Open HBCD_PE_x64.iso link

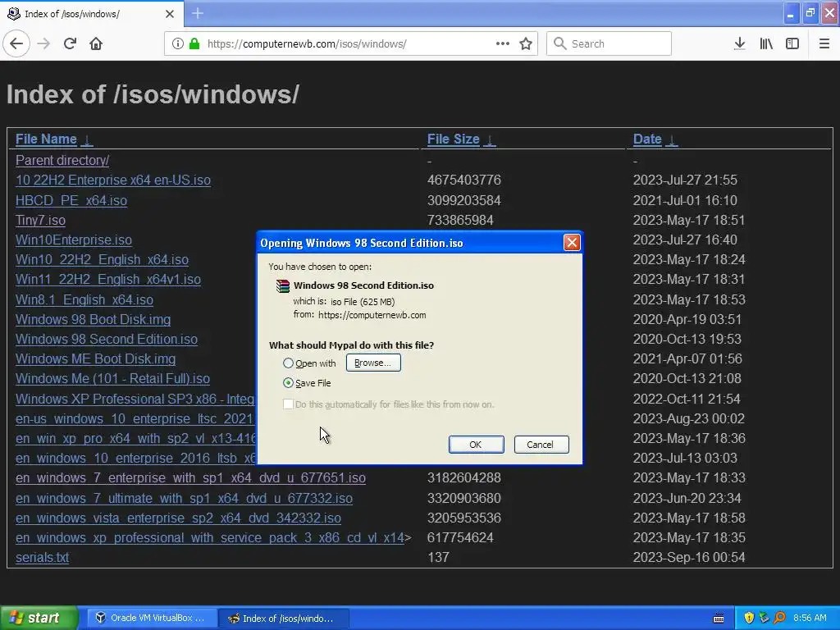coord(71,200)
